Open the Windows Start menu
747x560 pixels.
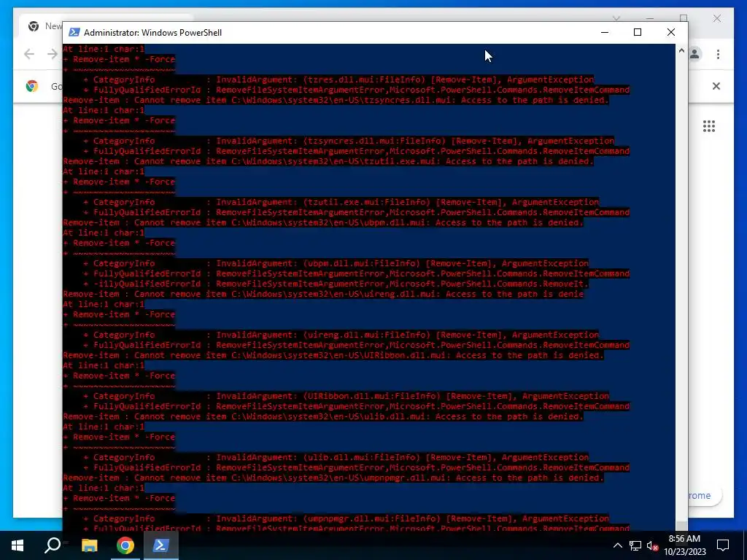(18, 545)
